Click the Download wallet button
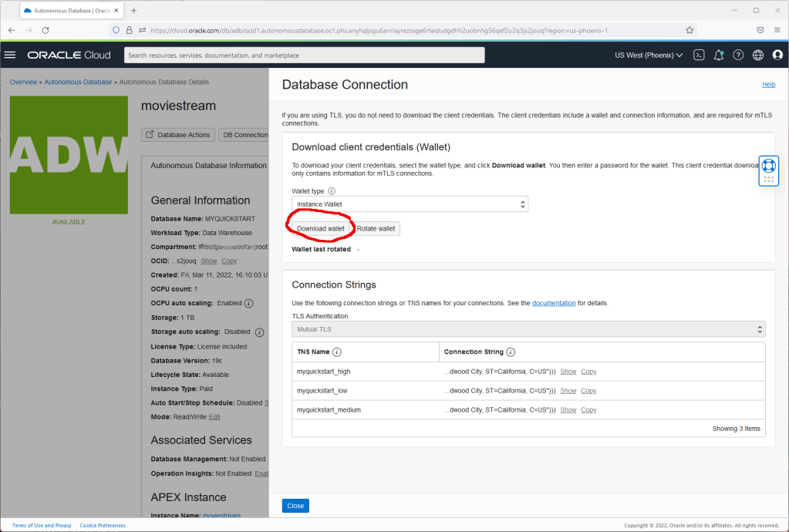789x532 pixels. [321, 229]
